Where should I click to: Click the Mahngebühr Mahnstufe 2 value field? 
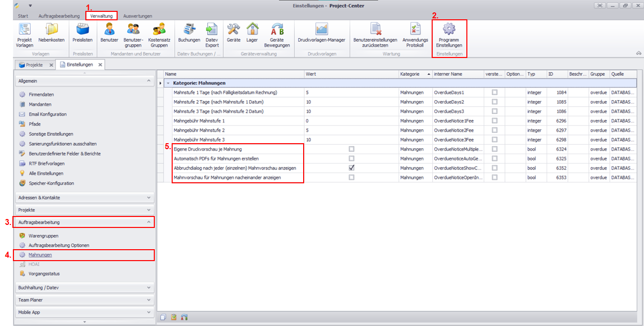[x=351, y=130]
